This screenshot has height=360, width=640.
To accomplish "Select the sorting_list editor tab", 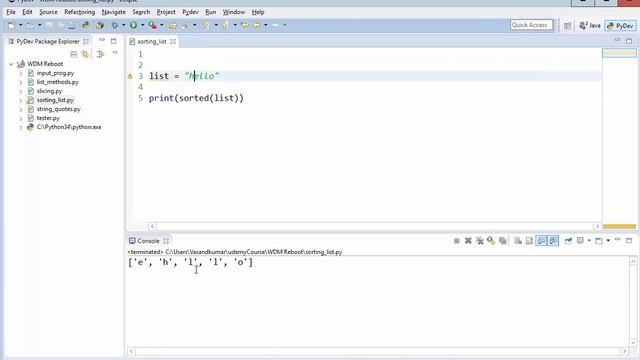I will tap(151, 42).
